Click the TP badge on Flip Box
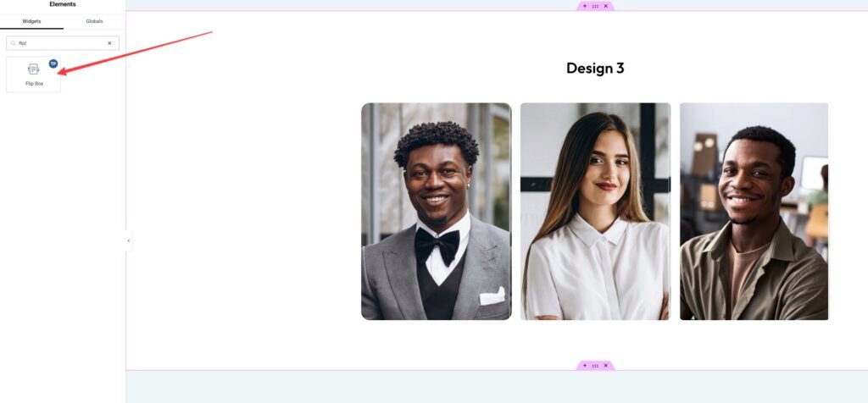This screenshot has width=868, height=403. [53, 63]
